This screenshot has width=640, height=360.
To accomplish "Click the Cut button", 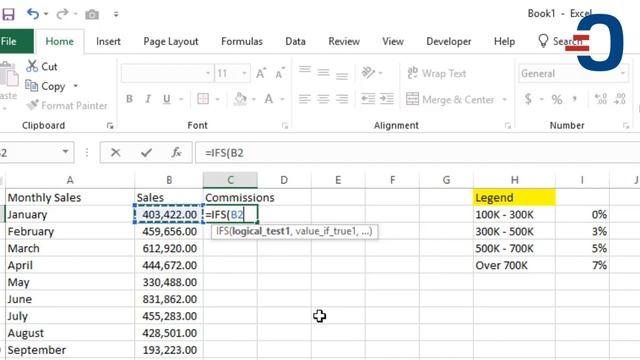I will pyautogui.click(x=42, y=66).
